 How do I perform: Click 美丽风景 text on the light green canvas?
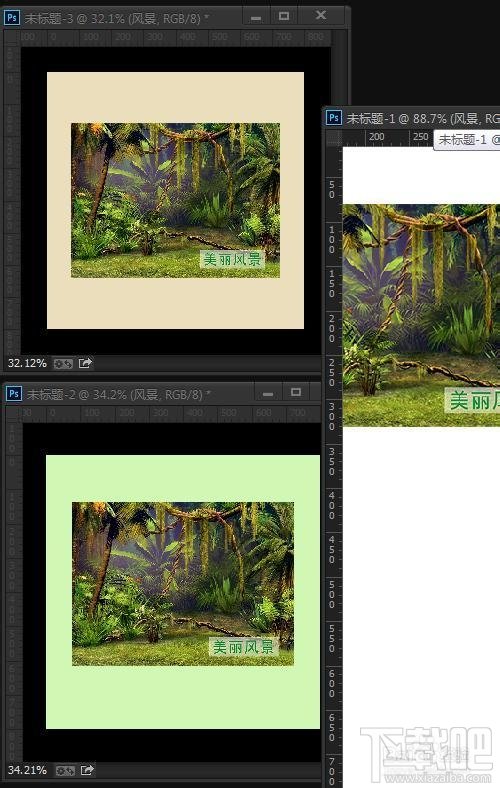click(x=243, y=647)
